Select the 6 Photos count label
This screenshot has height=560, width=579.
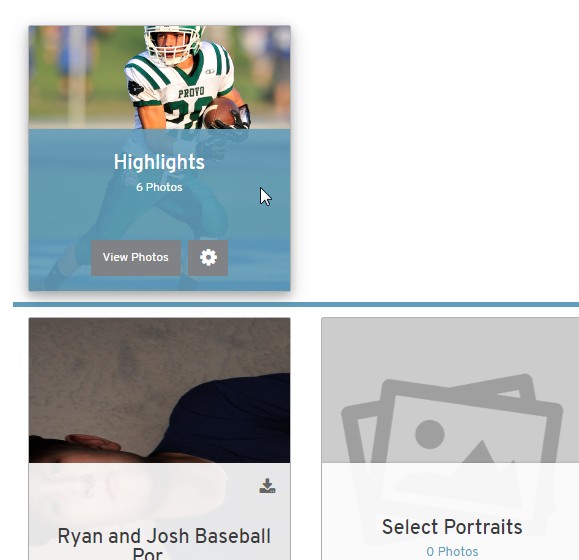[x=159, y=187]
